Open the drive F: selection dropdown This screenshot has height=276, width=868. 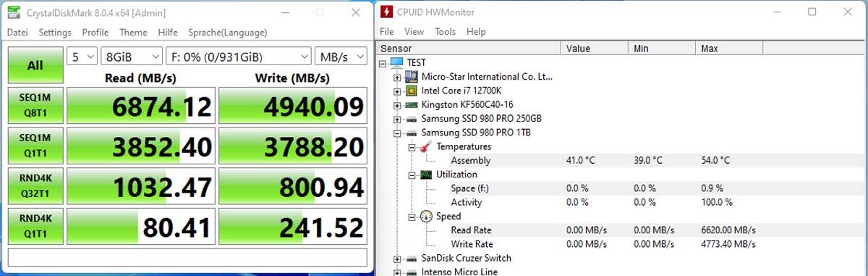click(x=238, y=57)
